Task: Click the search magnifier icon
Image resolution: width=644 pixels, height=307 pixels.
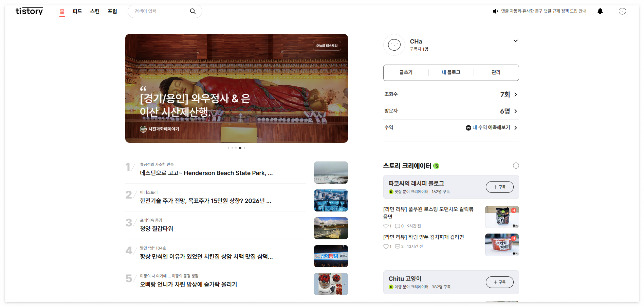Action: point(192,11)
